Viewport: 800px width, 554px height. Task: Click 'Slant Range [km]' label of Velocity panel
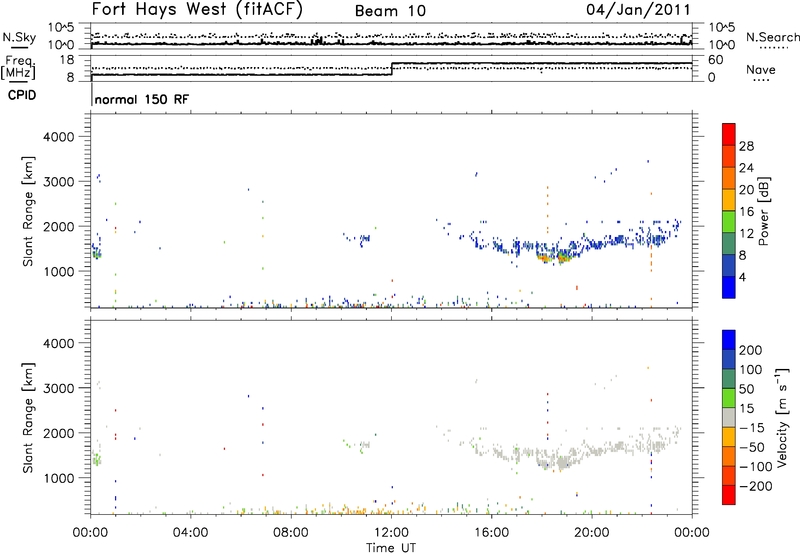[x=28, y=418]
